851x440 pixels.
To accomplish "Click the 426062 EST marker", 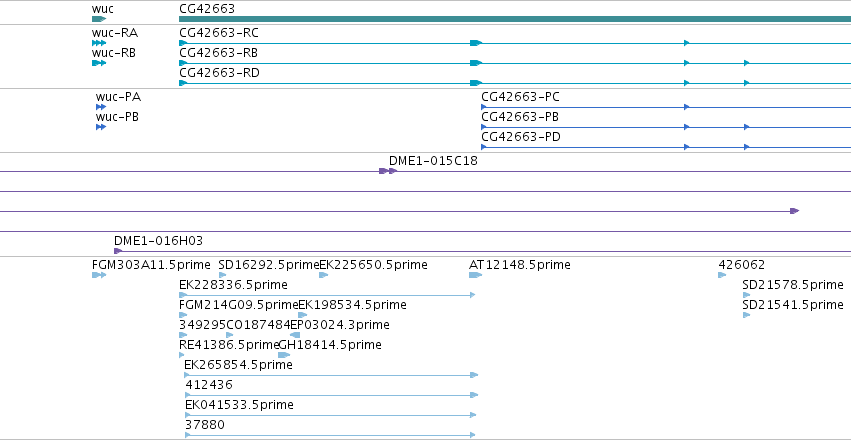I will pyautogui.click(x=722, y=275).
